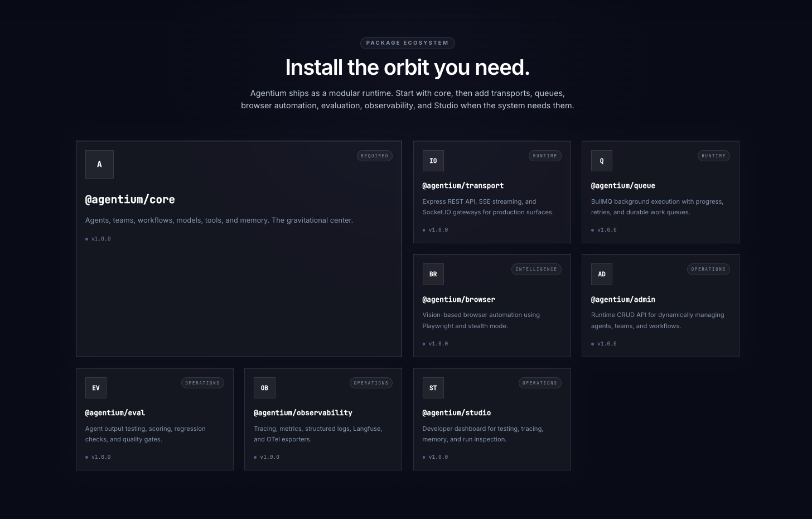Click 'Runtime CRUD API' description text
812x519 pixels.
click(658, 320)
